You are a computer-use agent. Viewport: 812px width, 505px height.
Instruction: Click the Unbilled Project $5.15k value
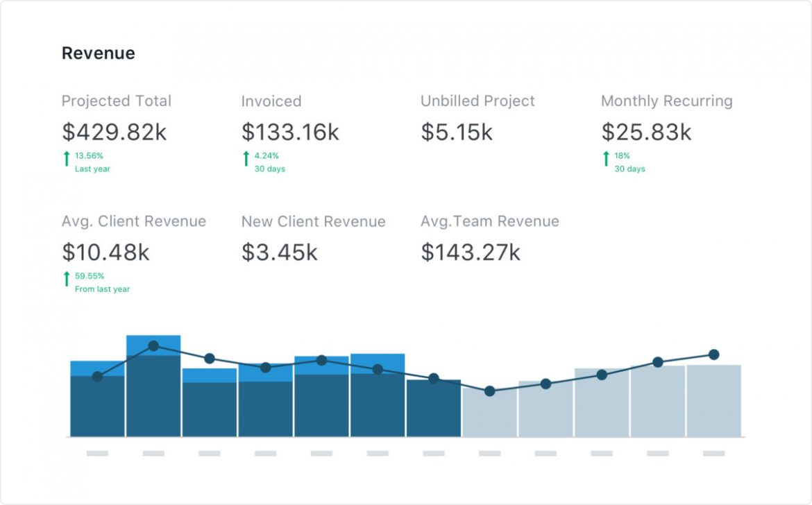coord(457,132)
